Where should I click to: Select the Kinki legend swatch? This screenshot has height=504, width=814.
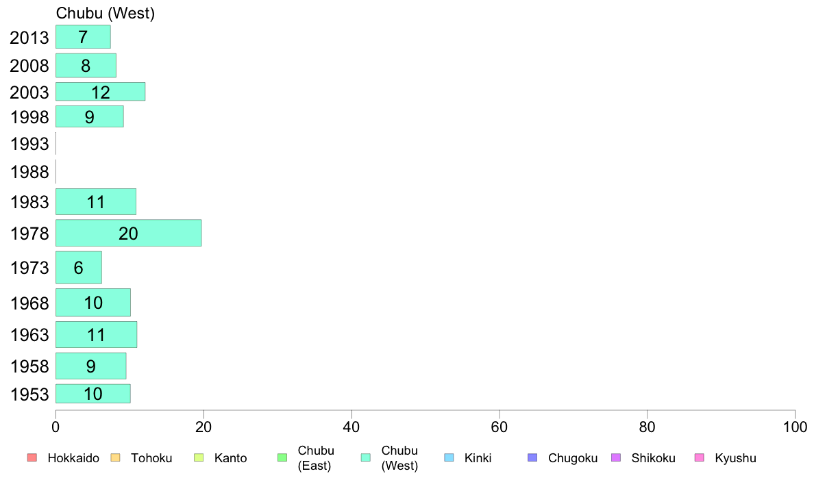point(449,457)
